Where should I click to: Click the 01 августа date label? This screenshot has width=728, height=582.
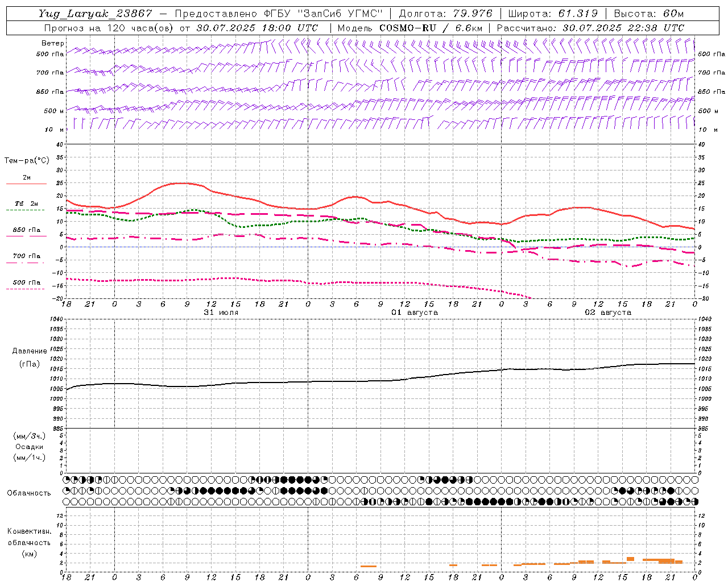tap(415, 313)
